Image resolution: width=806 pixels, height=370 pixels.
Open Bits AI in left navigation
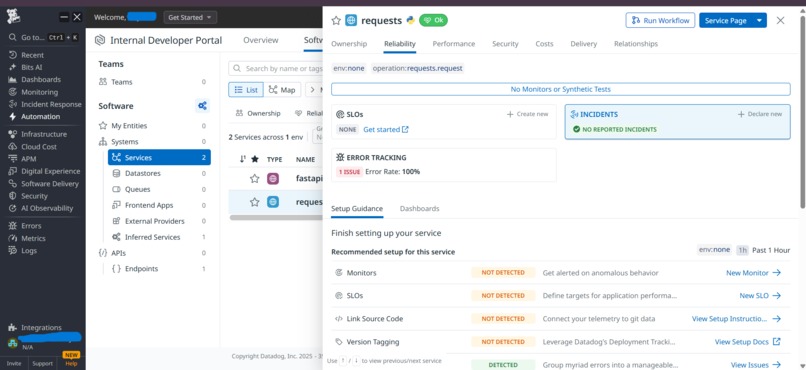(x=32, y=67)
